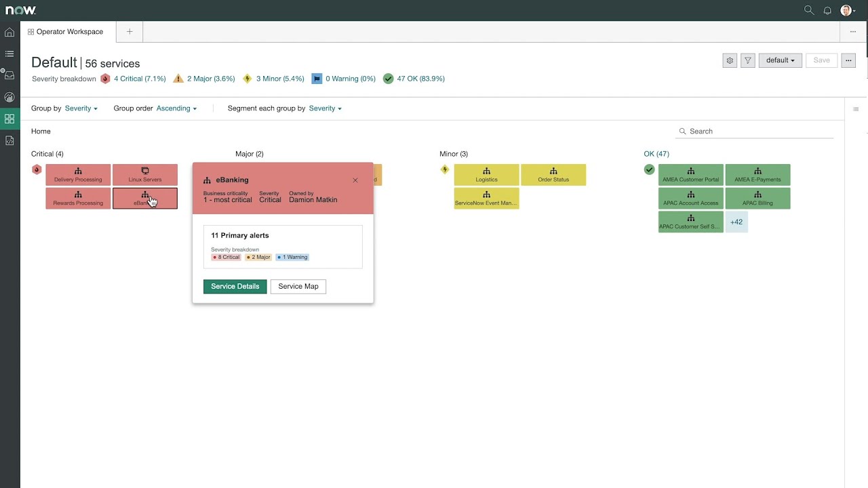The height and width of the screenshot is (488, 868).
Task: Toggle the side panel list icon
Action: coord(856,109)
